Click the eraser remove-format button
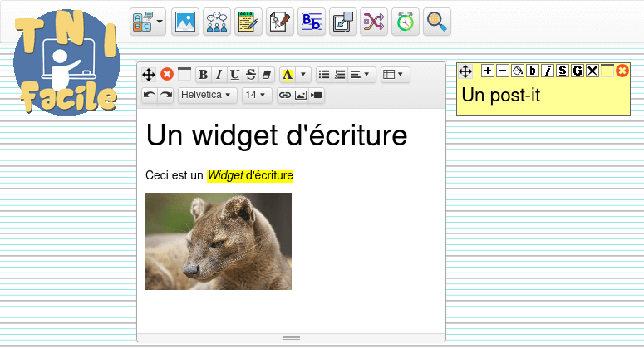 pyautogui.click(x=267, y=75)
